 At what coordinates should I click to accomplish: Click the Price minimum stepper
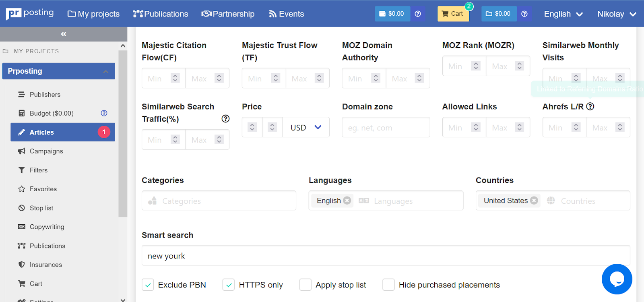click(x=252, y=127)
